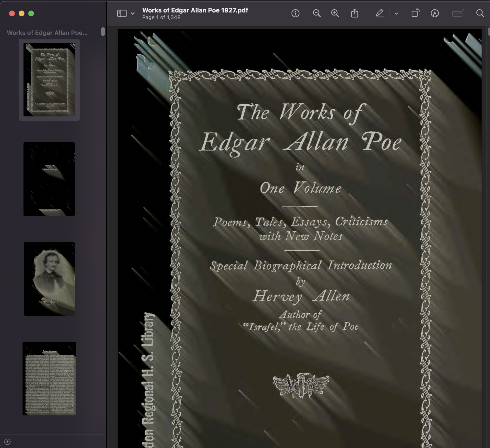Expand the sidebar view options chevron
The width and height of the screenshot is (490, 448).
click(x=133, y=13)
